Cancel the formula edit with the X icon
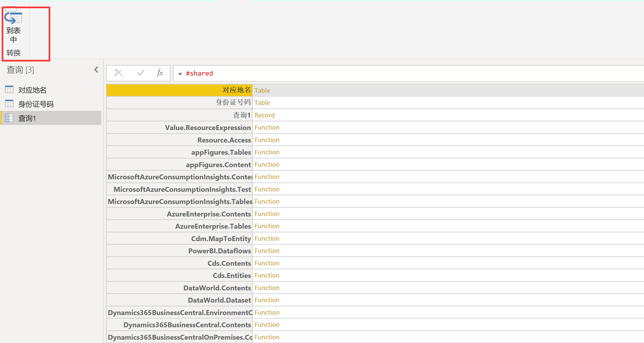 pyautogui.click(x=118, y=73)
